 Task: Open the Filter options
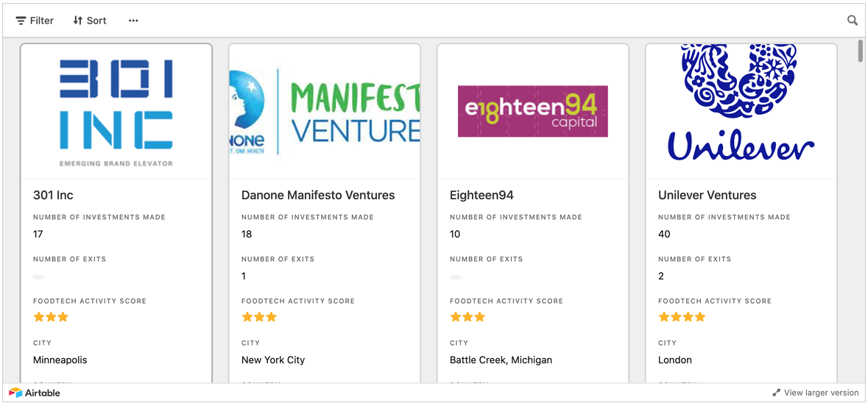tap(35, 21)
